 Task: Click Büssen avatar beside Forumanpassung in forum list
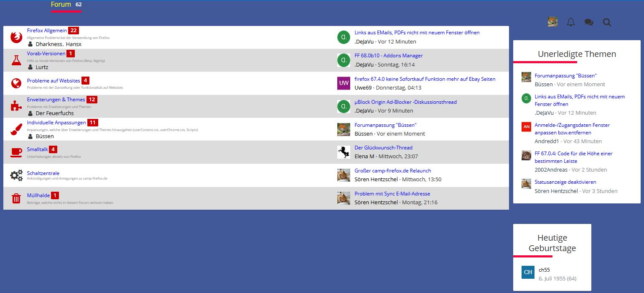point(344,129)
